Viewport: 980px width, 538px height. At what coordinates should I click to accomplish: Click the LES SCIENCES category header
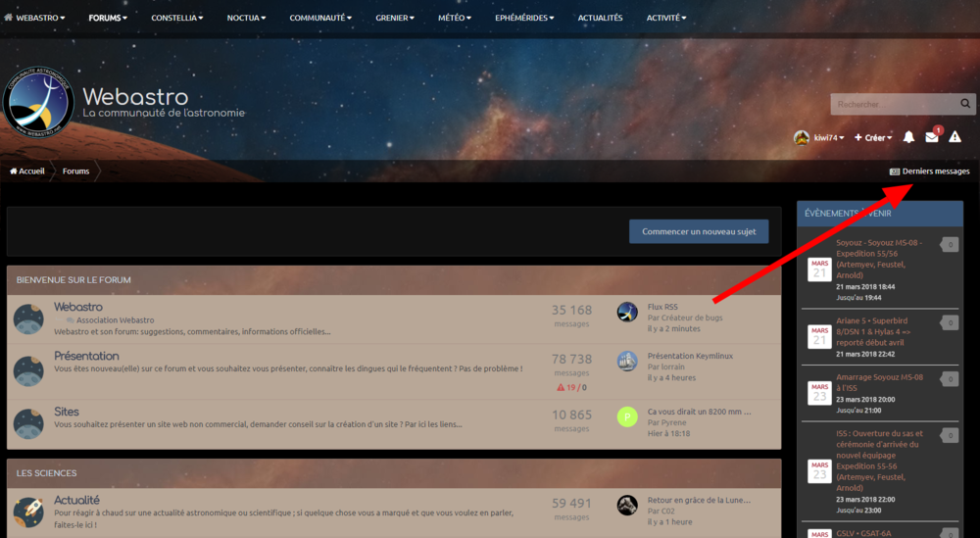pyautogui.click(x=46, y=473)
